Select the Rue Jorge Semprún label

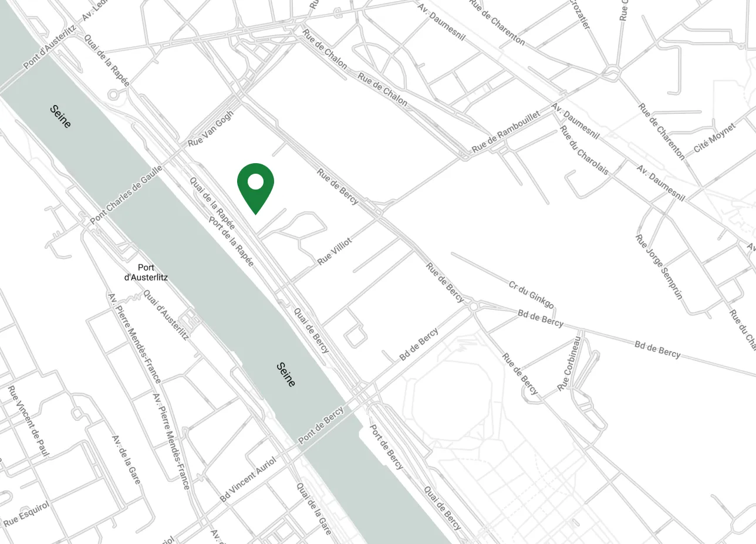pyautogui.click(x=659, y=266)
